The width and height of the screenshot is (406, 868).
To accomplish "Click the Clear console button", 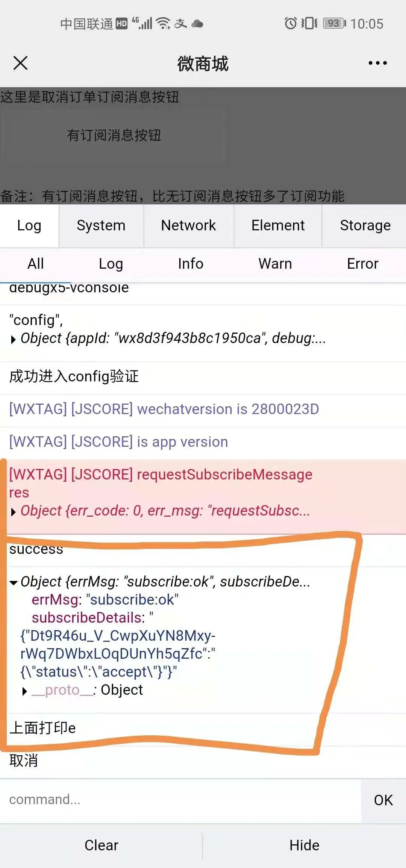I will [x=101, y=845].
